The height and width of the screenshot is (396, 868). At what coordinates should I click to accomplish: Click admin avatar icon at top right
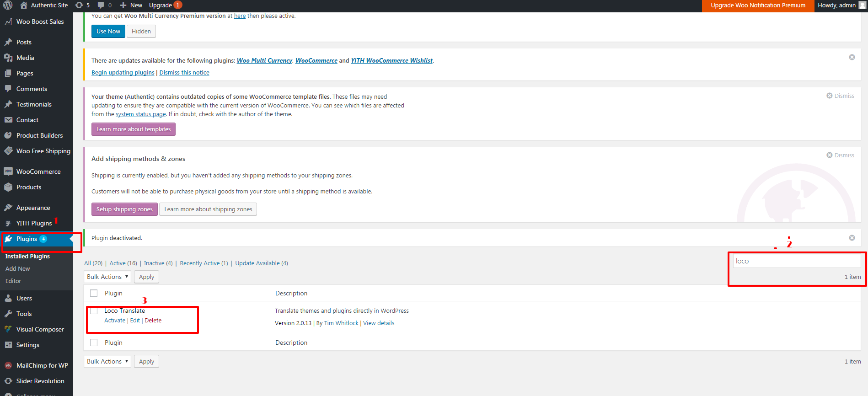(863, 5)
